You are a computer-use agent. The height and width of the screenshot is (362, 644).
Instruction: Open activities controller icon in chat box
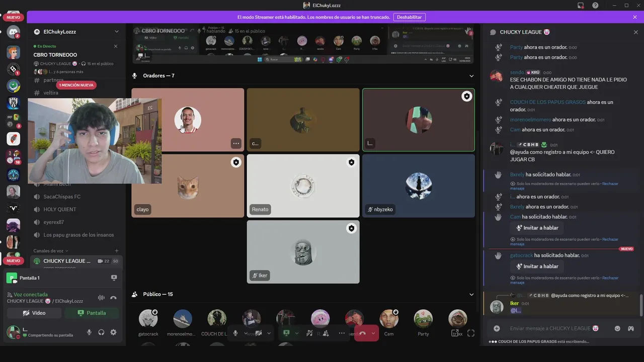(630, 328)
